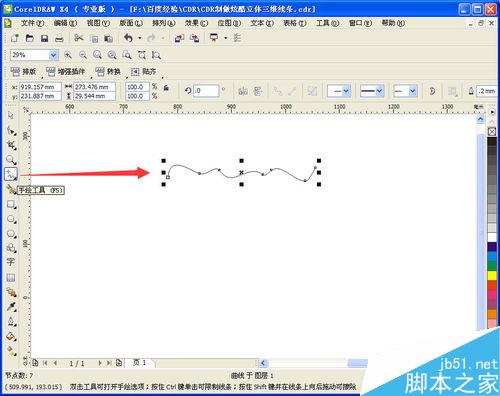Open the zoom level dropdown
This screenshot has height=396, width=500.
(53, 55)
